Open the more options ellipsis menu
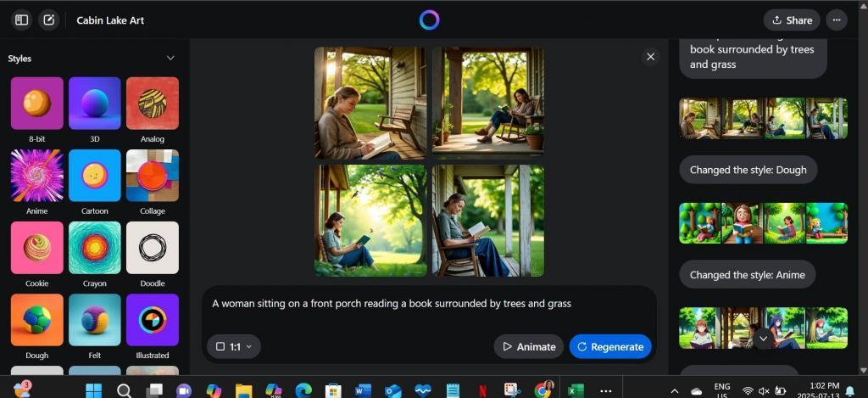The image size is (868, 398). (x=837, y=20)
